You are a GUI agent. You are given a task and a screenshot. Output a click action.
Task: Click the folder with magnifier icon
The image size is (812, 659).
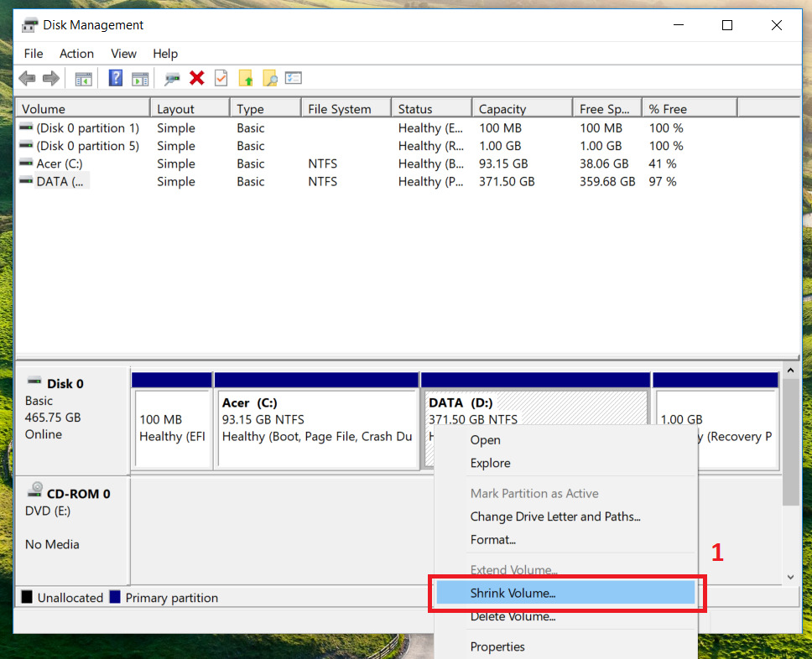[270, 78]
